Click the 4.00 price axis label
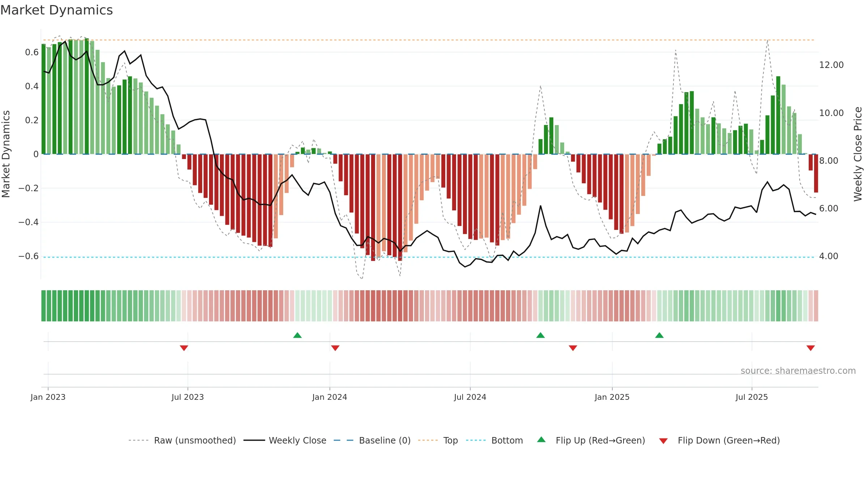The image size is (868, 488). (829, 256)
